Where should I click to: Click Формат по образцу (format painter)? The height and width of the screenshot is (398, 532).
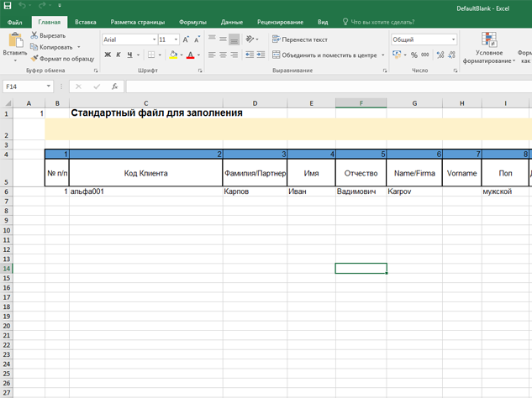pyautogui.click(x=62, y=58)
